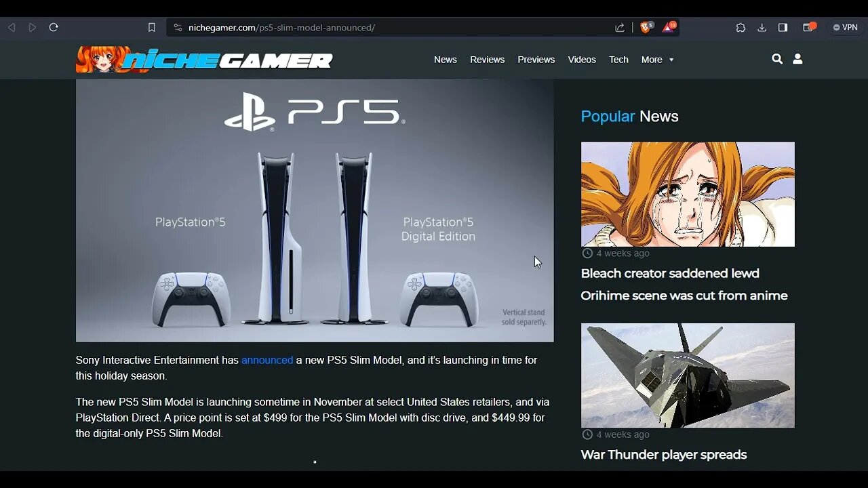Open browser extensions puzzle icon
This screenshot has height=488, width=868.
(x=741, y=28)
